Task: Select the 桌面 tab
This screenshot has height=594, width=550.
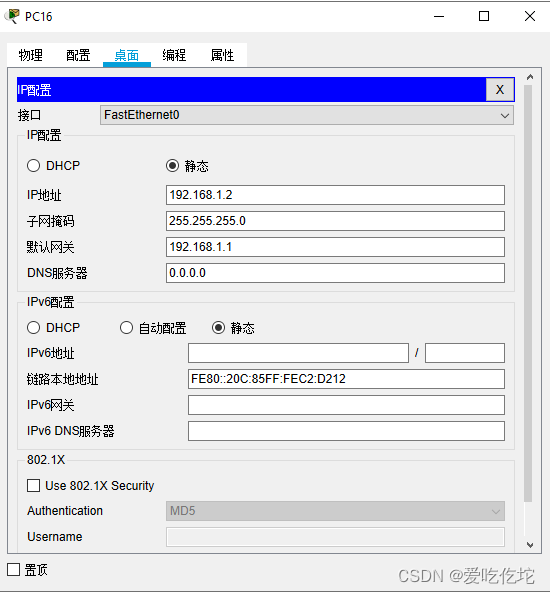Action: pos(127,55)
